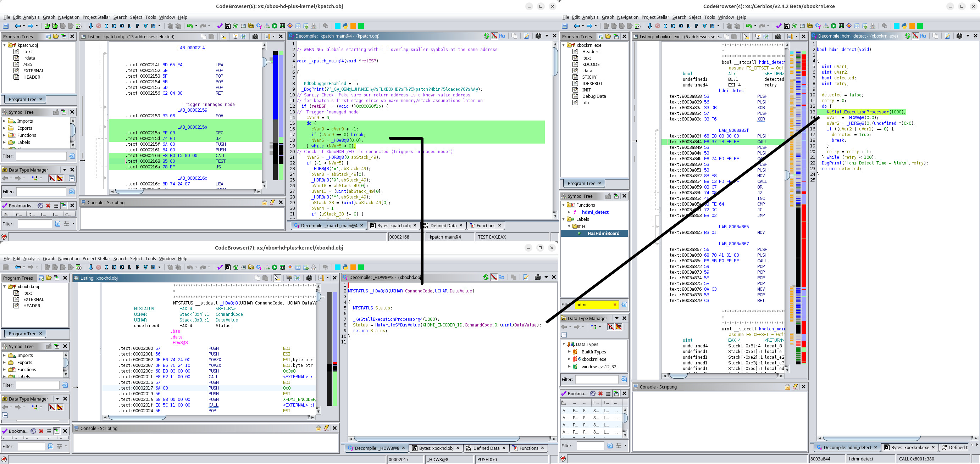Select windows_vs12_32 archive in Data Types
The width and height of the screenshot is (980, 464).
tap(598, 367)
